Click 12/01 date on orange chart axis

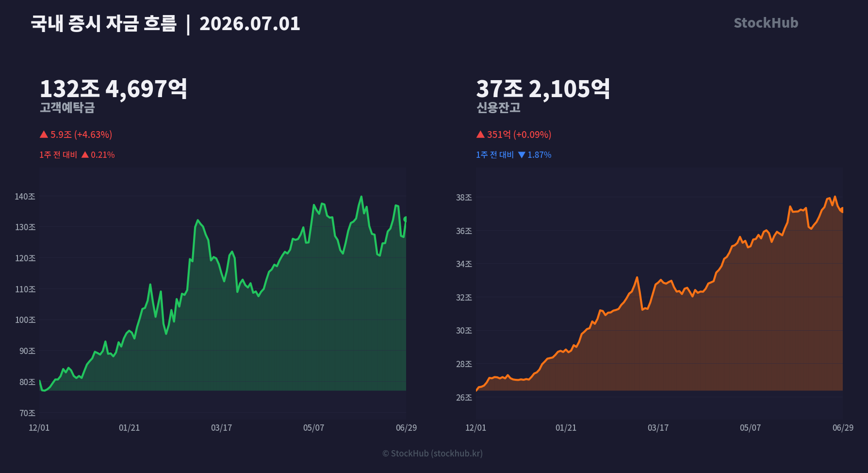point(476,428)
